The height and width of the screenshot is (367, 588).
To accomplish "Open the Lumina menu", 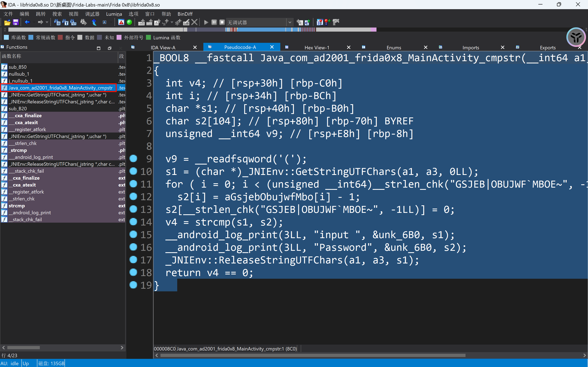I will pos(114,14).
